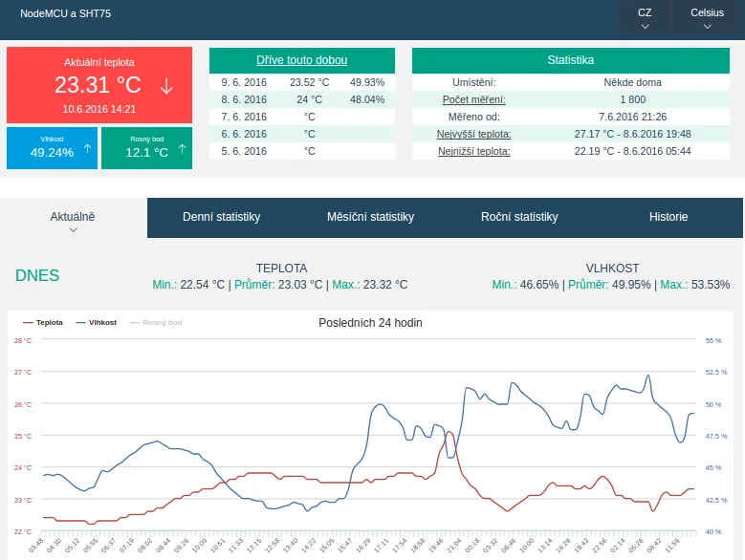
Task: Click the dew point up-arrow icon
Action: [x=182, y=149]
